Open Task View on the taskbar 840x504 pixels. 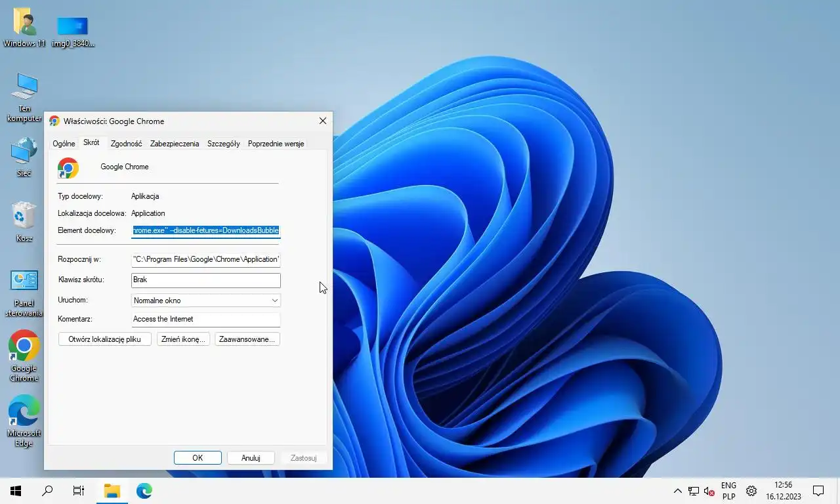tap(79, 491)
